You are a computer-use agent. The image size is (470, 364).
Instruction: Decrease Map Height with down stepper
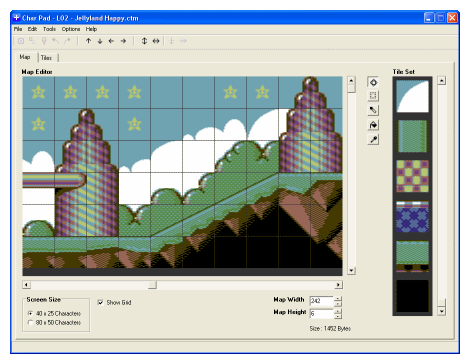pos(338,316)
